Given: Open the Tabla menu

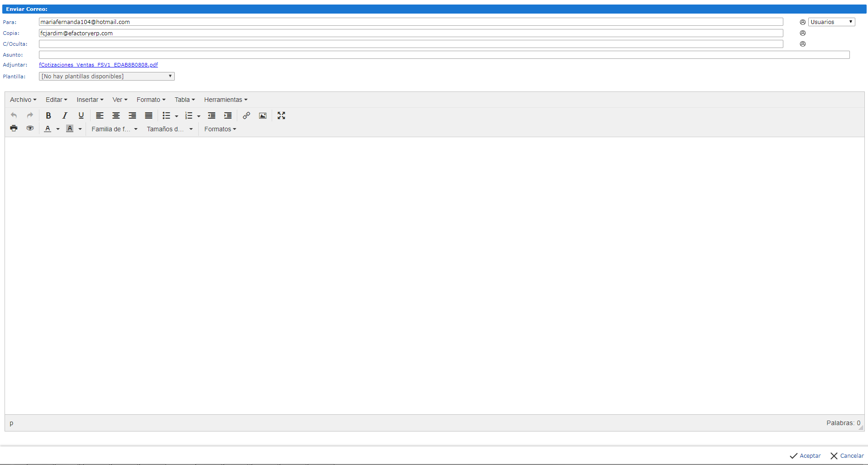Looking at the screenshot, I should [185, 100].
